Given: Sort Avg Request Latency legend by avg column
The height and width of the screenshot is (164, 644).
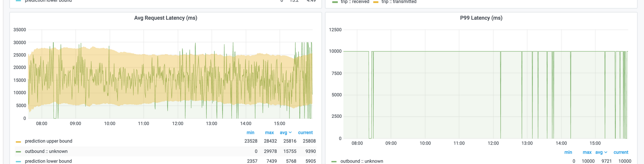Looking at the screenshot, I should 283,133.
